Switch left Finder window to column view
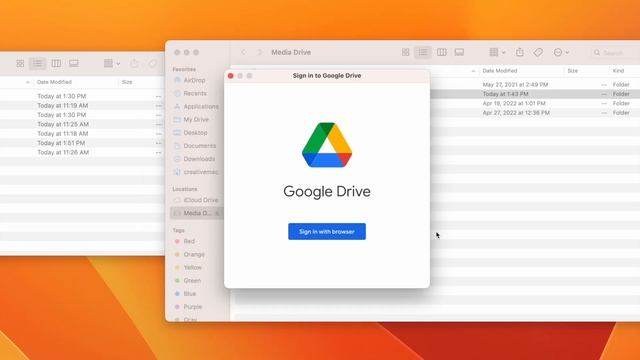The width and height of the screenshot is (640, 360). 56,64
